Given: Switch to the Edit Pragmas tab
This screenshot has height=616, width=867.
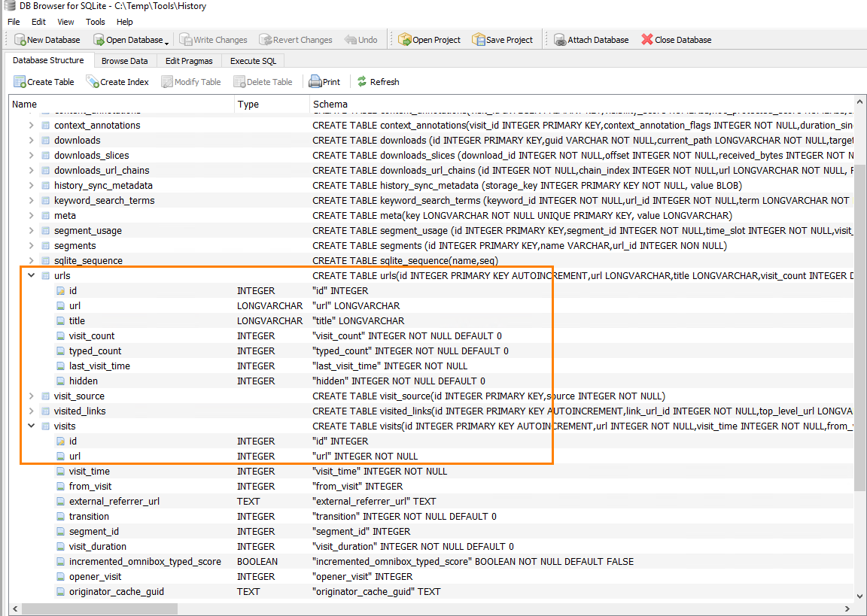Looking at the screenshot, I should point(189,61).
